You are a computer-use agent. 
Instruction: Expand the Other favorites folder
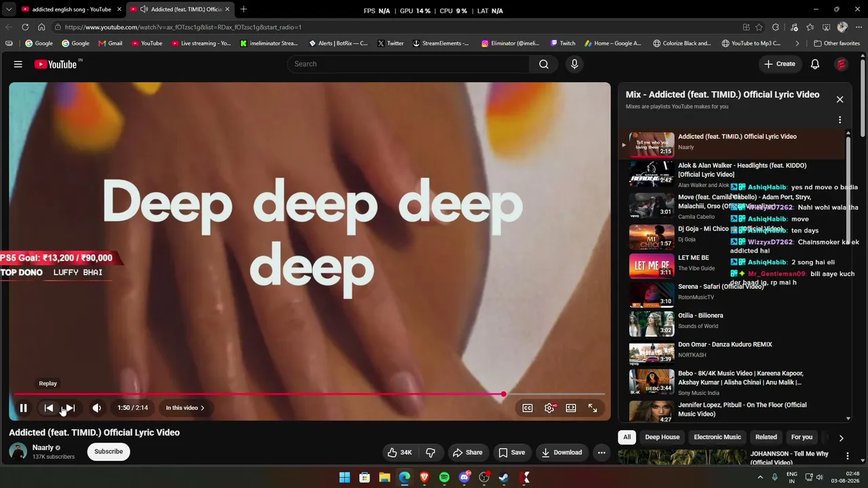[837, 43]
